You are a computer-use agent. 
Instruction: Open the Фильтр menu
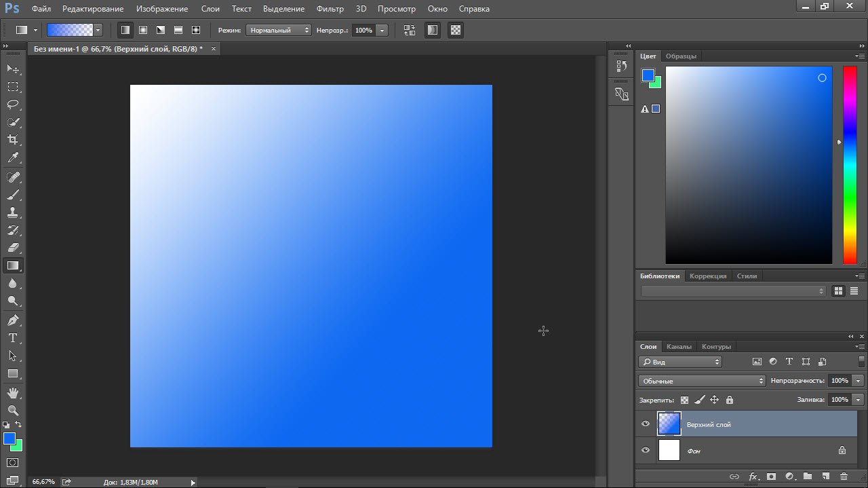(x=330, y=9)
